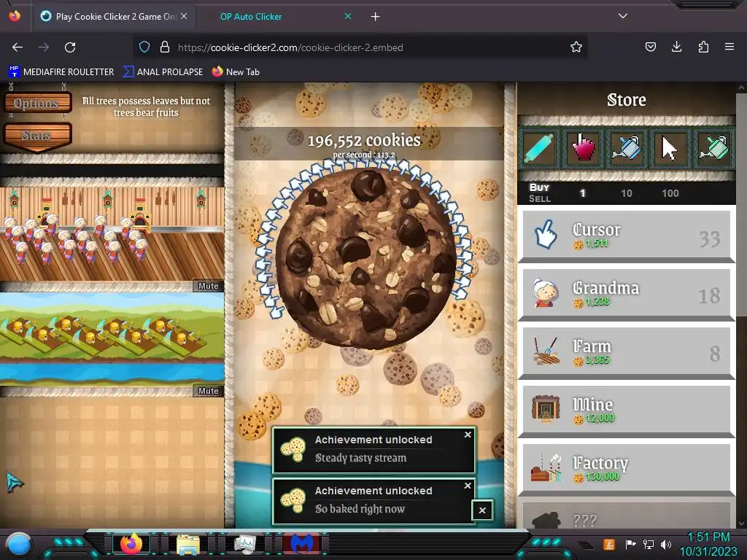Open the Windows Start orb
The image size is (747, 560).
click(19, 544)
